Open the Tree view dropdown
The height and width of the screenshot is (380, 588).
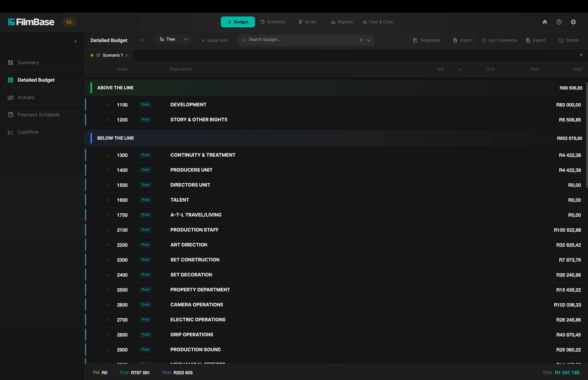coord(173,39)
